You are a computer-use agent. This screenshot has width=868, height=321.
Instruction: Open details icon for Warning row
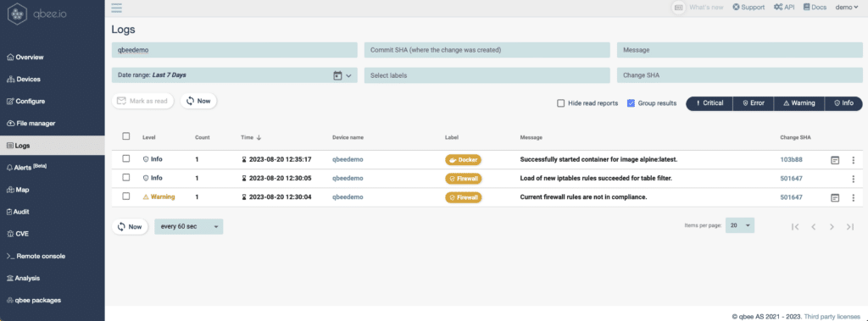[x=835, y=197]
